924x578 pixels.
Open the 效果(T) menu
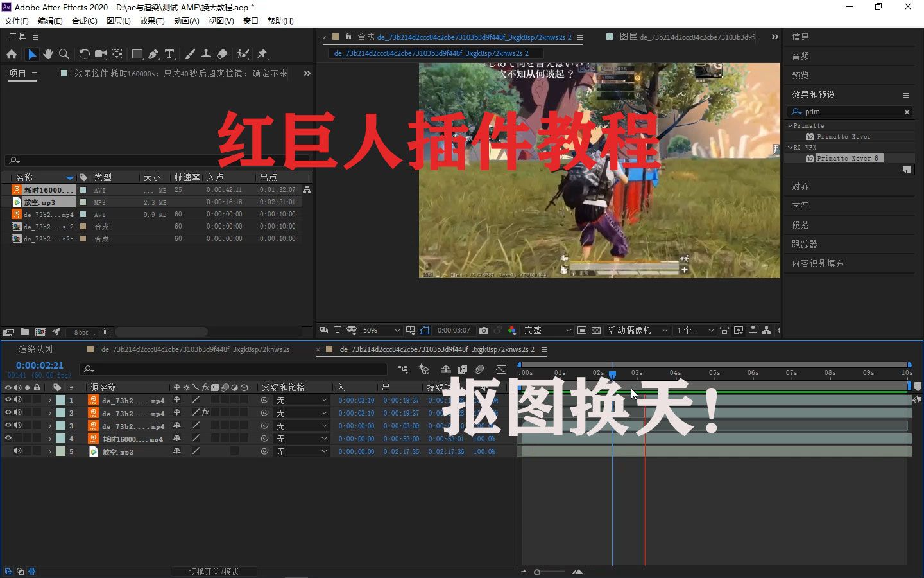(151, 21)
